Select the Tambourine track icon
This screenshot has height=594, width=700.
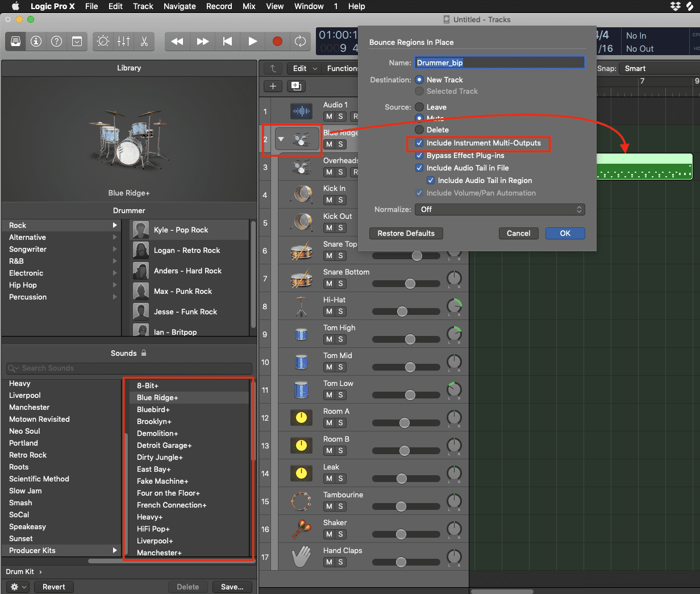(302, 501)
